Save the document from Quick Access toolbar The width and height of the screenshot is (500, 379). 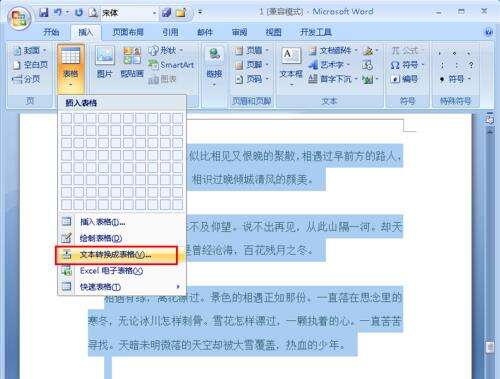tap(44, 13)
